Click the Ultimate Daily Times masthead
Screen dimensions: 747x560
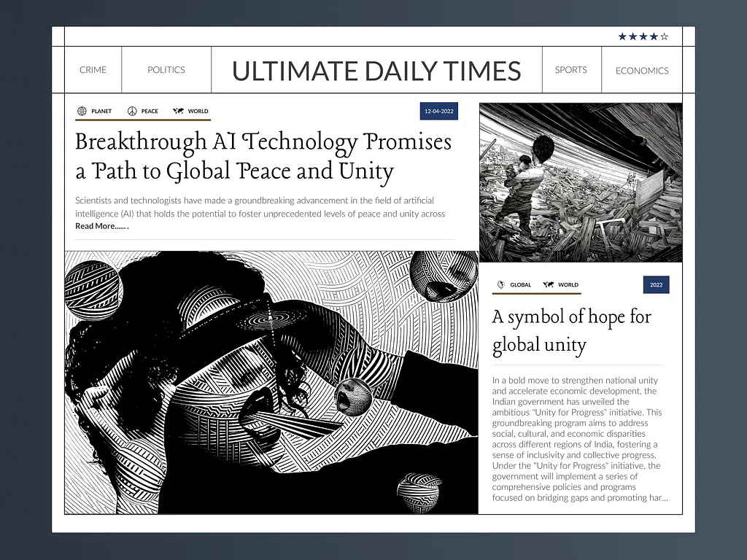(x=376, y=71)
